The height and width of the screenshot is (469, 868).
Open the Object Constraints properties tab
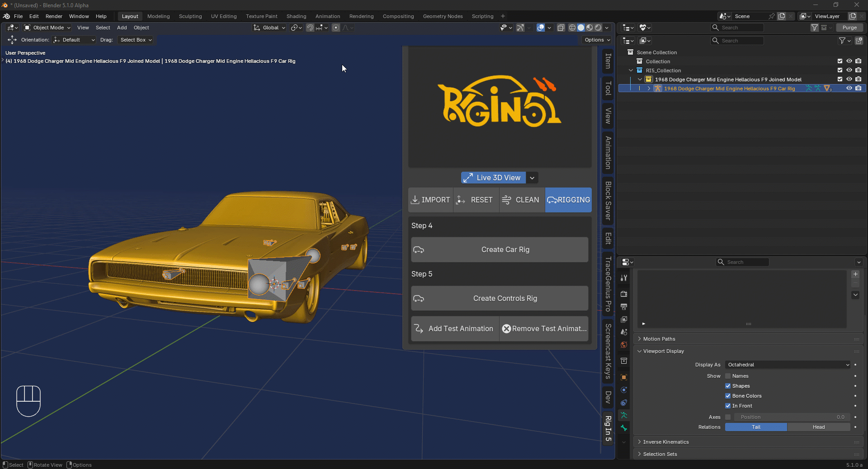[x=624, y=403]
